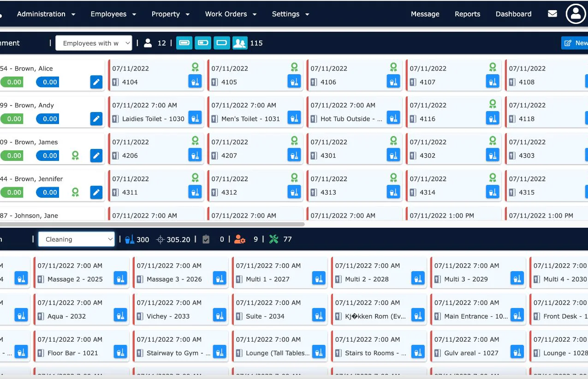
Task: Click the cleaning icon on Laidies Toilet - 1030
Action: coord(195,118)
